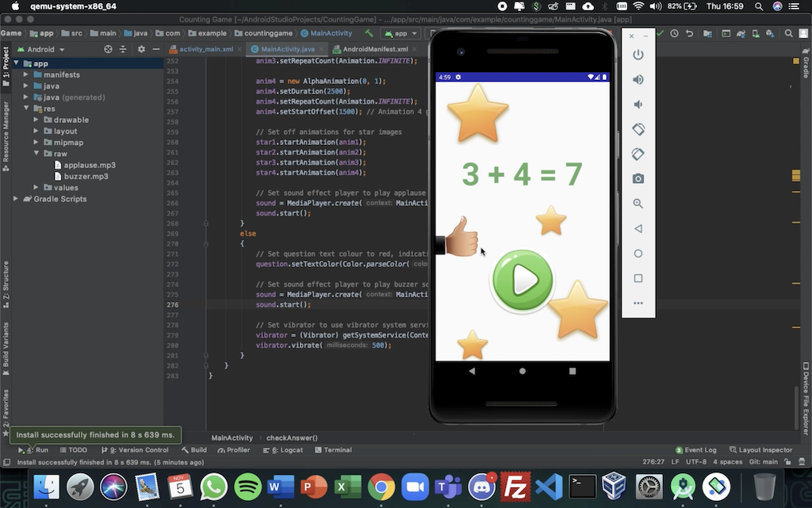Collapse the res folder in project tree
This screenshot has height=508, width=812.
[26, 109]
